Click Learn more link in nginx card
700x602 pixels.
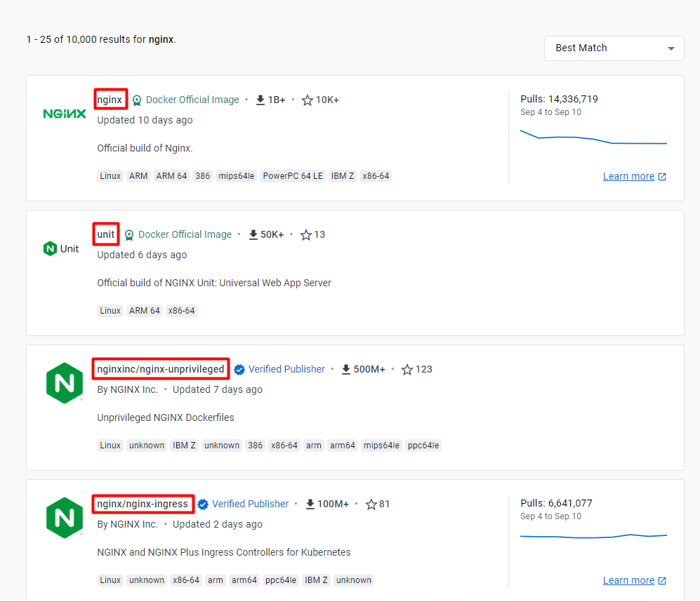click(628, 176)
